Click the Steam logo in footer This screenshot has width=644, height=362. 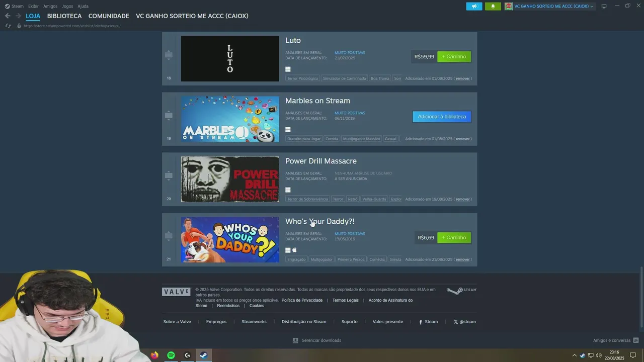pos(461,291)
